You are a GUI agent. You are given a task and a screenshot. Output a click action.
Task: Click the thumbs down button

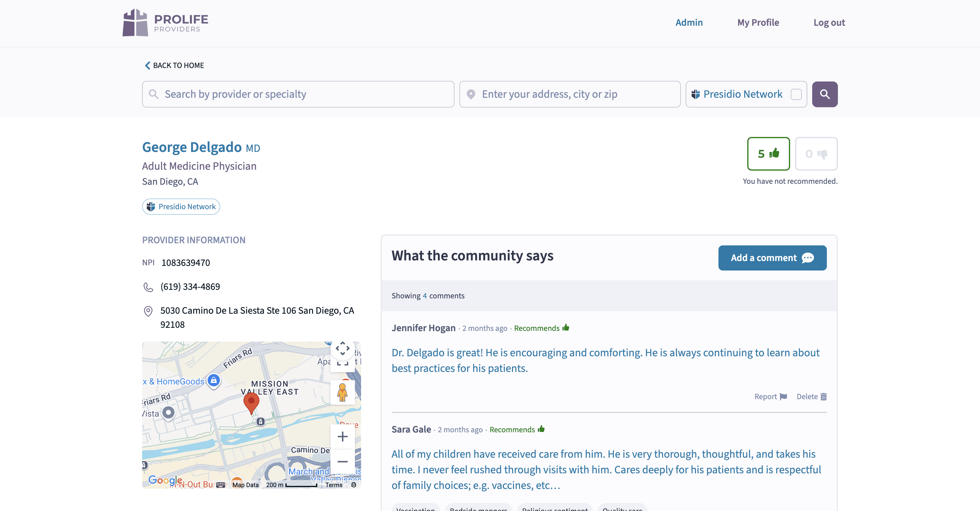click(x=816, y=154)
